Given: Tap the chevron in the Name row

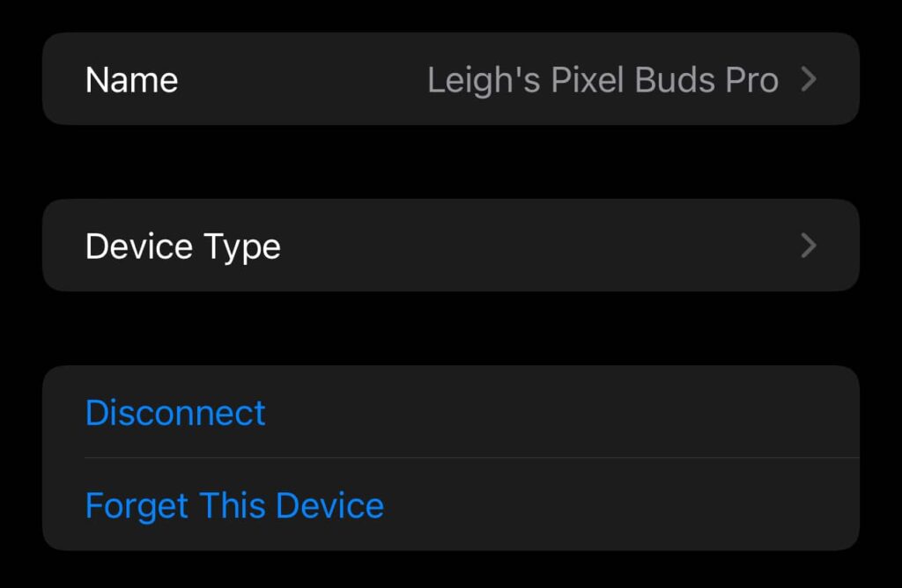Looking at the screenshot, I should tap(809, 80).
